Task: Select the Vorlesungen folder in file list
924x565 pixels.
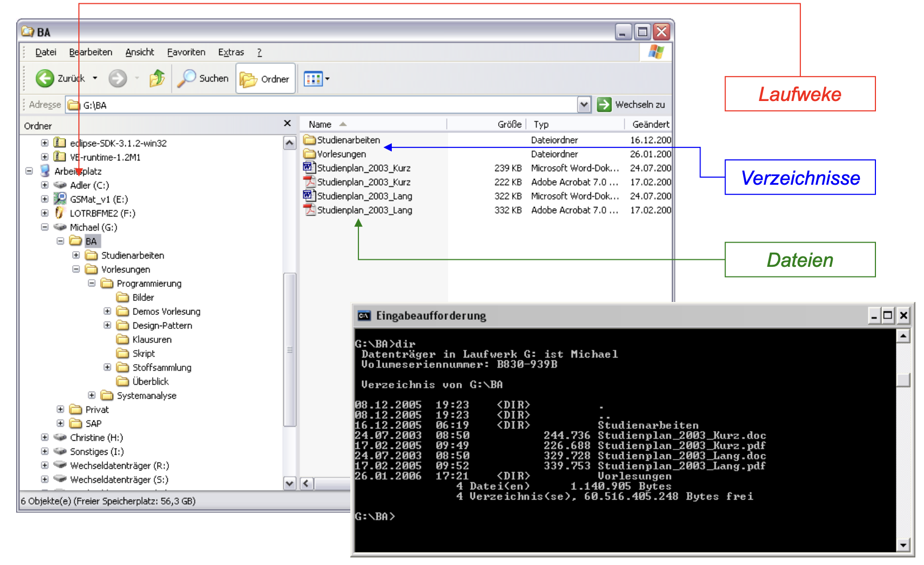Action: click(x=335, y=154)
